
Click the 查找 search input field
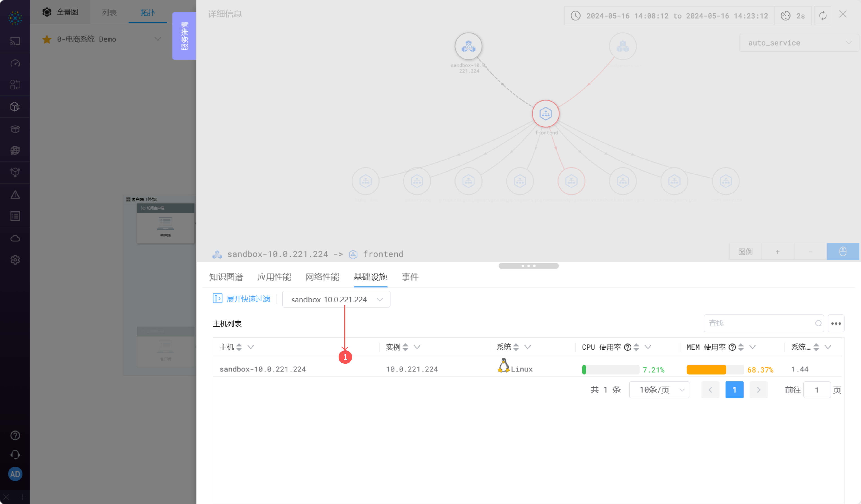pos(759,323)
